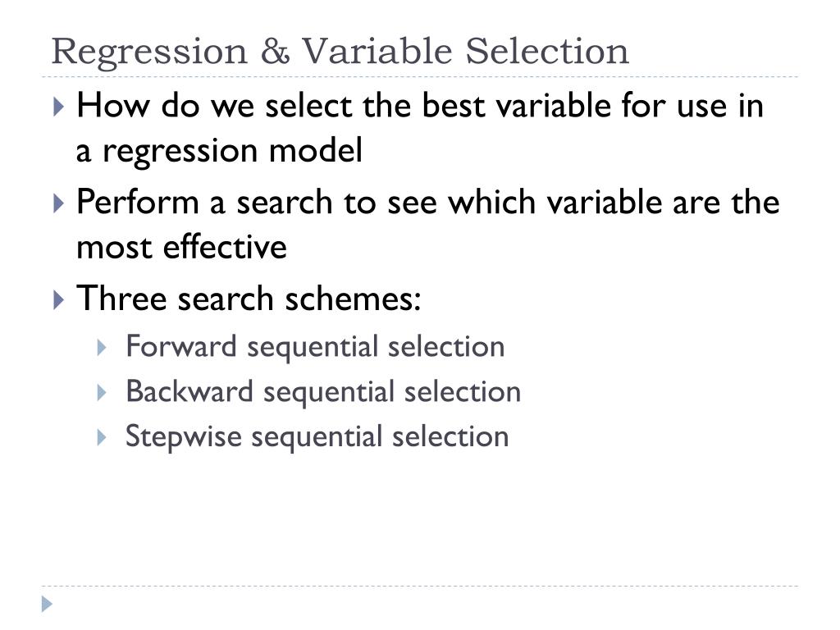This screenshot has height=630, width=840.
Task: Click the words 'a regression model'
Action: pos(219,151)
